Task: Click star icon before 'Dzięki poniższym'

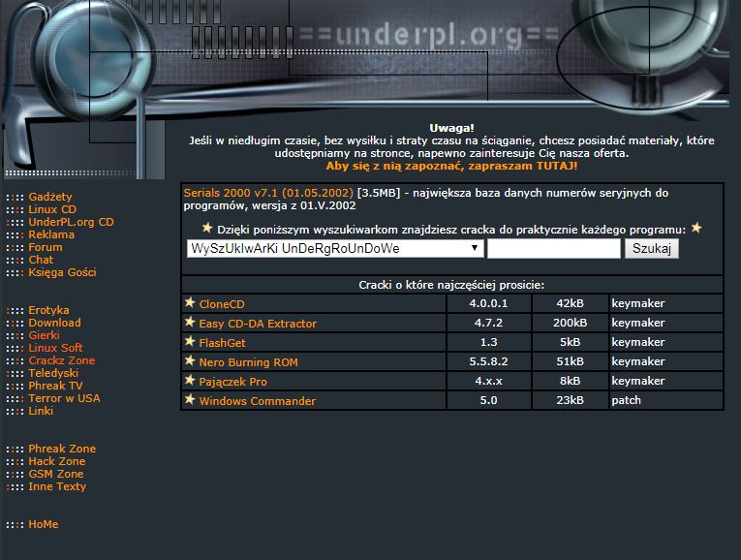Action: (x=207, y=228)
